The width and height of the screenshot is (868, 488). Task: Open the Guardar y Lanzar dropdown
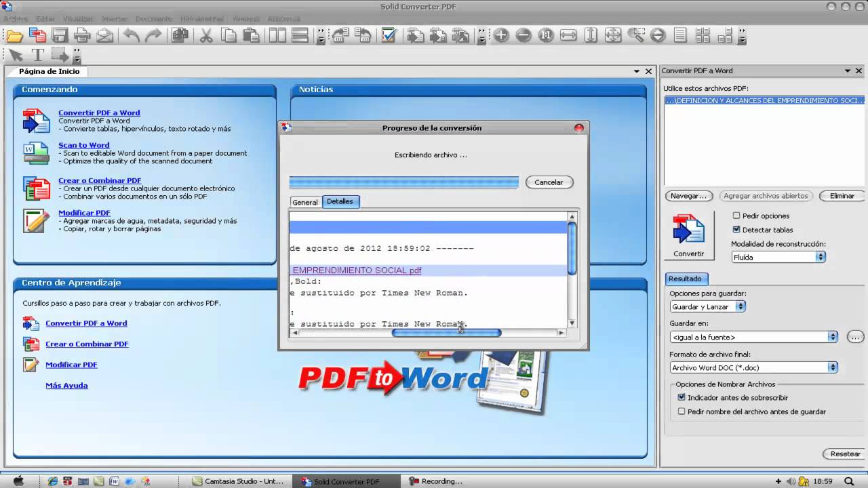pos(707,306)
